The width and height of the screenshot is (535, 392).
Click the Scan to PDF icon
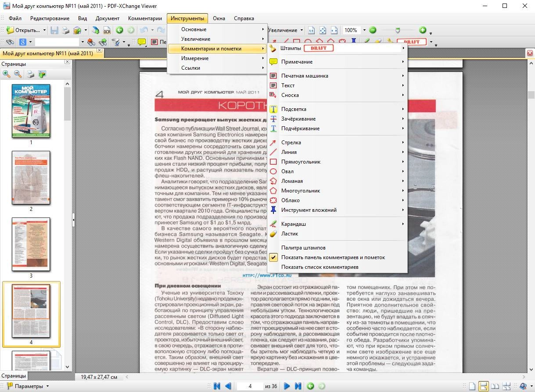coord(95,30)
